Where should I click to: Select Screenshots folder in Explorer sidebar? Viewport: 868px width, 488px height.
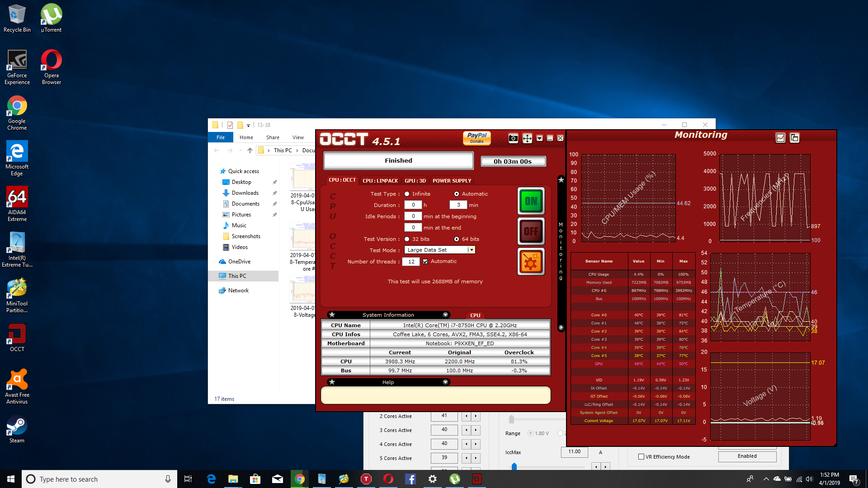click(246, 236)
